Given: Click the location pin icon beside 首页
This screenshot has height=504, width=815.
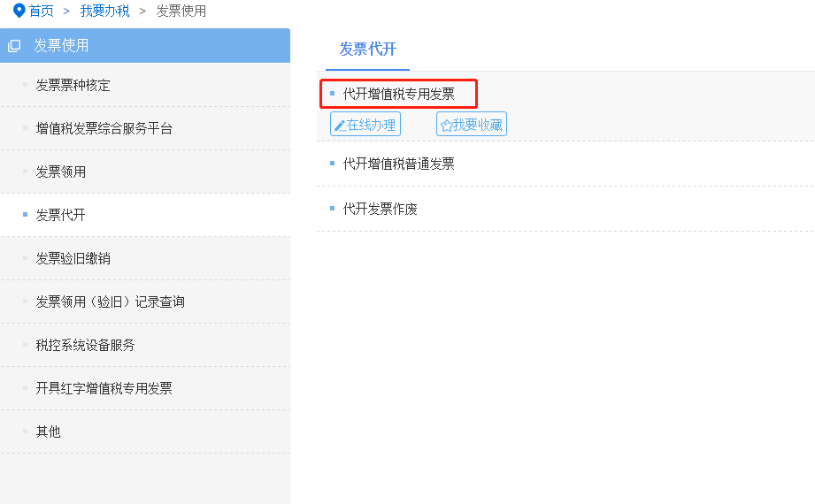Looking at the screenshot, I should 19,11.
